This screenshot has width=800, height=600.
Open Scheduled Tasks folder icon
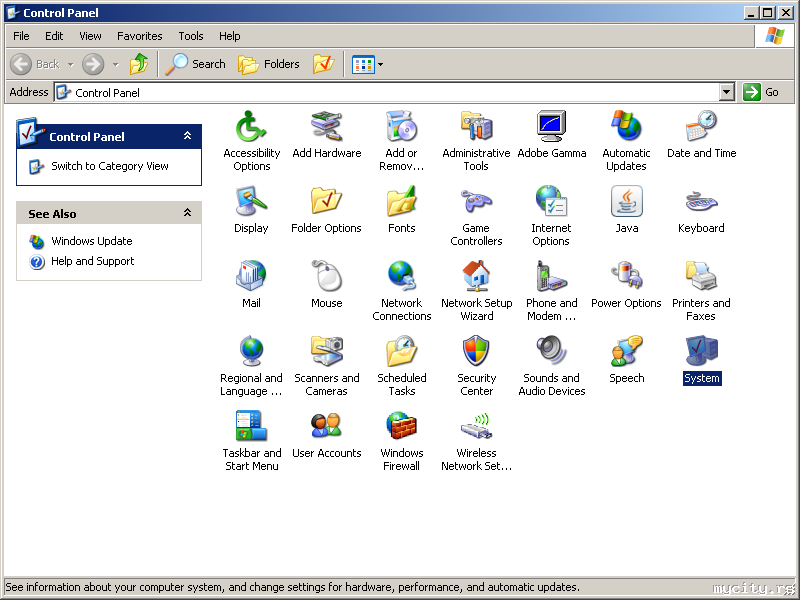(401, 352)
